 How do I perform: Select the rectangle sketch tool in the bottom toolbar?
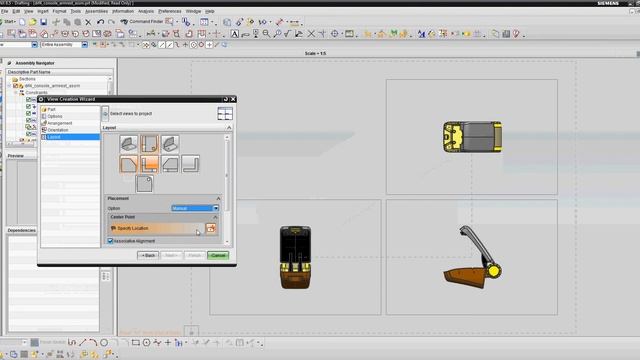pos(136,342)
